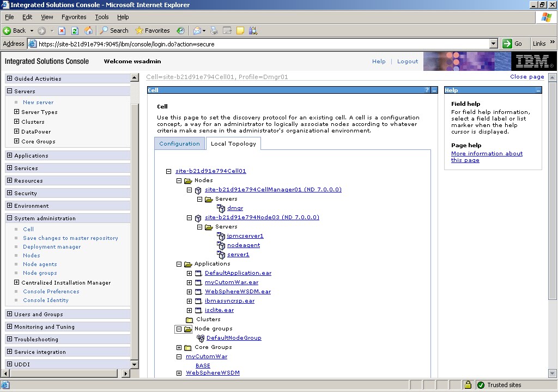
Task: Click the Home toolbar icon
Action: 88,31
